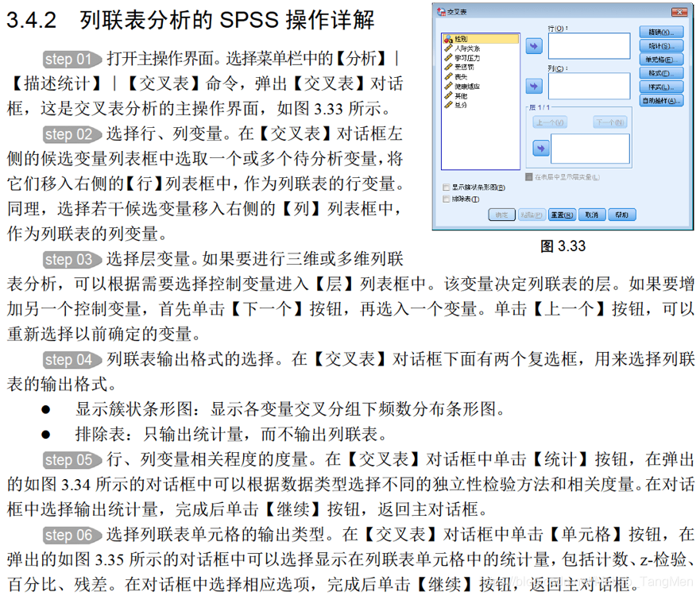This screenshot has width=700, height=596.
Task: Click the ruler icon beside 学习压力
Action: [x=448, y=57]
